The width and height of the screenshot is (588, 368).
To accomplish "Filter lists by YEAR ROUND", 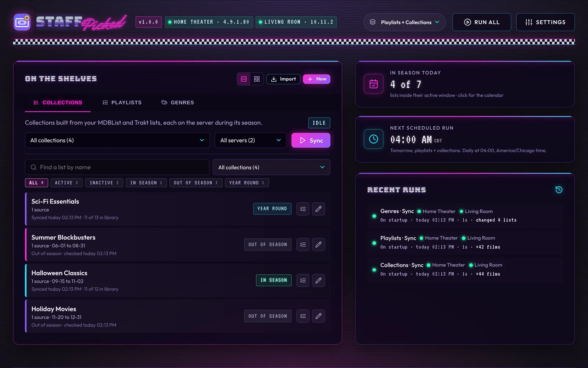I will coord(247,183).
